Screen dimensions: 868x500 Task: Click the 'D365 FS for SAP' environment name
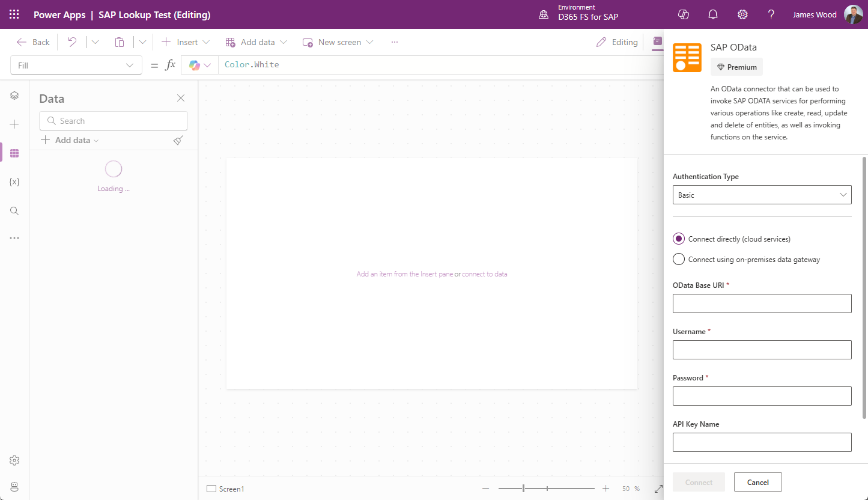(588, 17)
